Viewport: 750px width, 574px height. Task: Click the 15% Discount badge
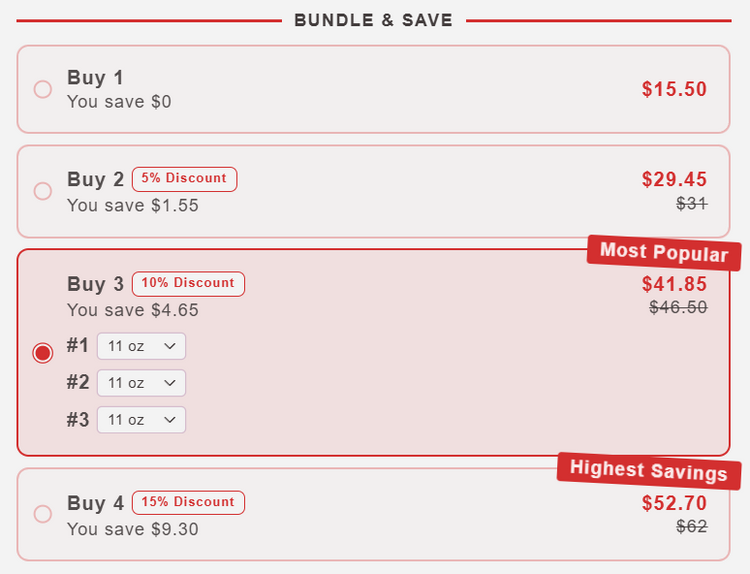pyautogui.click(x=188, y=502)
